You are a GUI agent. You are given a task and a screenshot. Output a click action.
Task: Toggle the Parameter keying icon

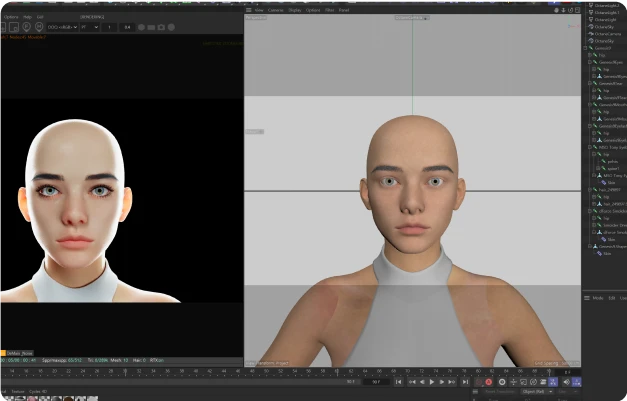point(543,382)
